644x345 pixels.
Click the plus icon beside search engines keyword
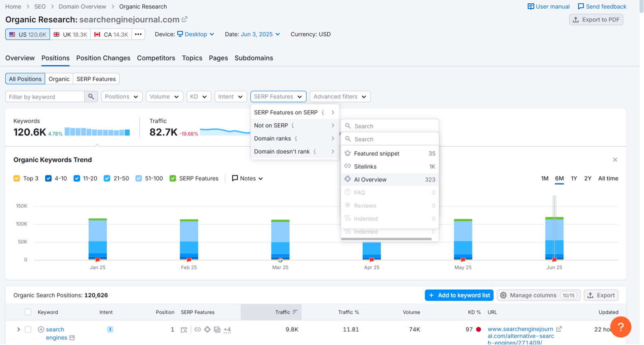click(41, 330)
